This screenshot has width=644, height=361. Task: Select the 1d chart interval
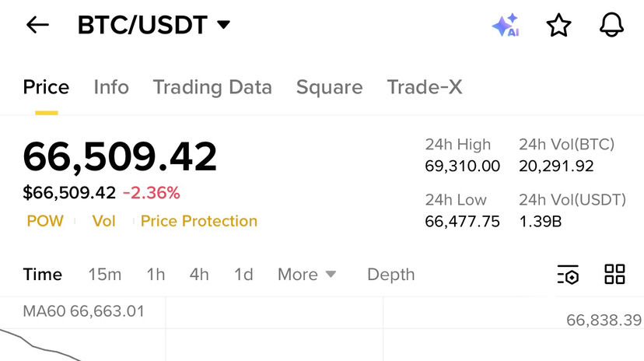click(243, 275)
